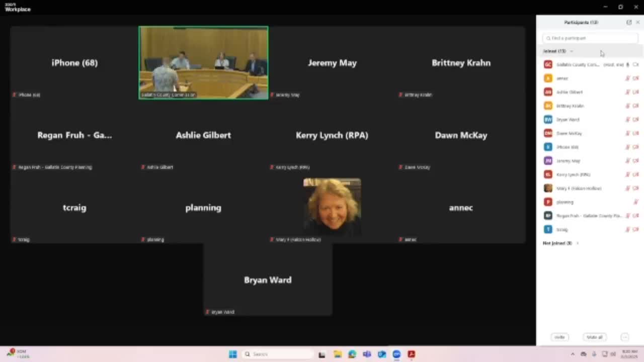
Task: Click the mic icon next to Jeremy May
Action: coord(627,161)
